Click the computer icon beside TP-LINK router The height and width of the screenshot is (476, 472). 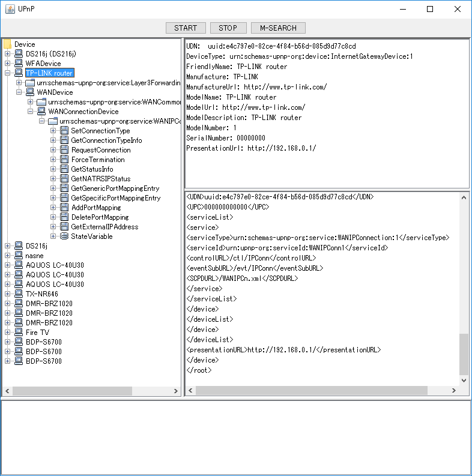click(x=19, y=73)
